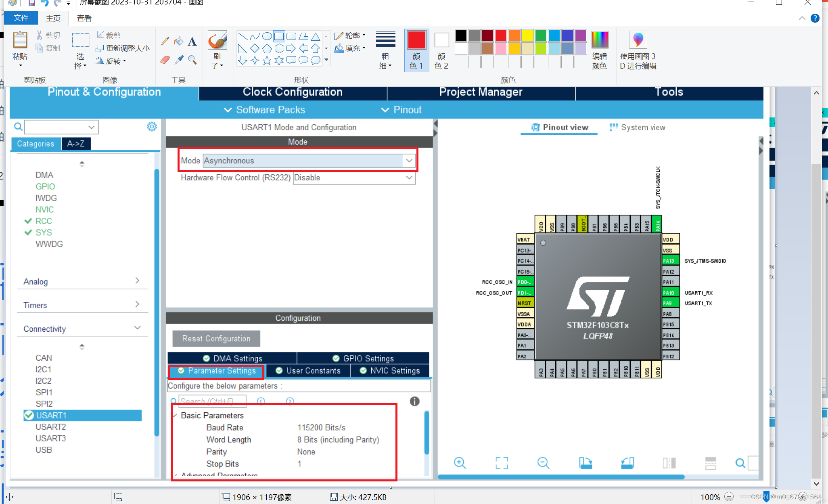Click the rotate counter-clockwise chip icon
The image size is (828, 504).
click(627, 463)
